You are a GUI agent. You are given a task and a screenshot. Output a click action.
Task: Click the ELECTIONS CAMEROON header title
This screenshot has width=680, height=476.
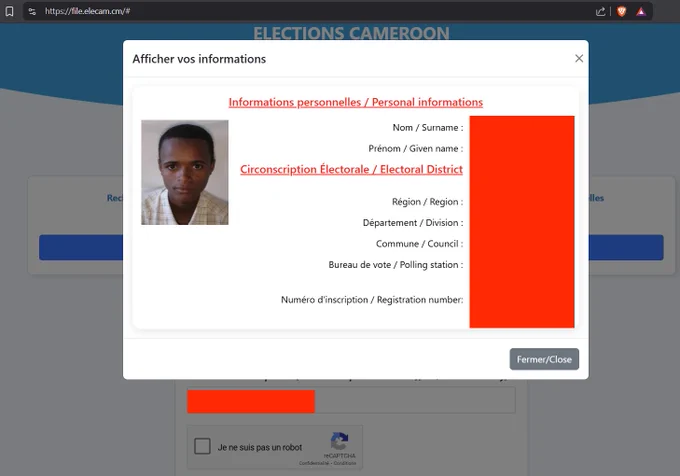point(351,33)
